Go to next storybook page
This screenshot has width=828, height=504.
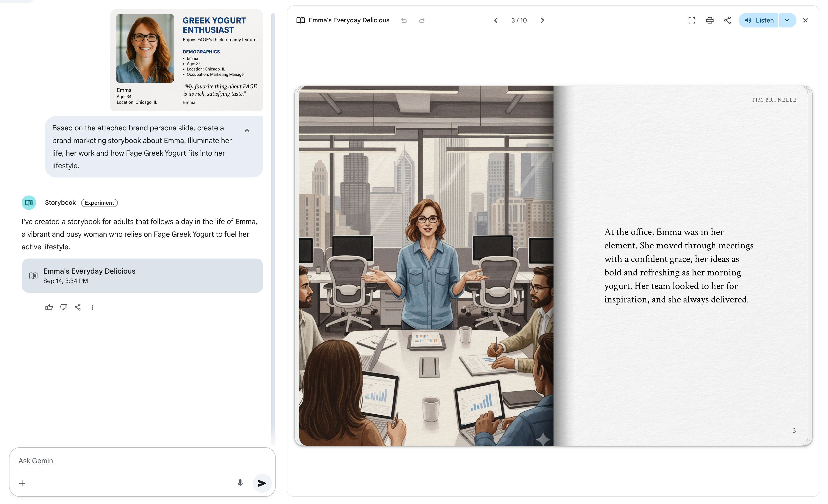542,20
